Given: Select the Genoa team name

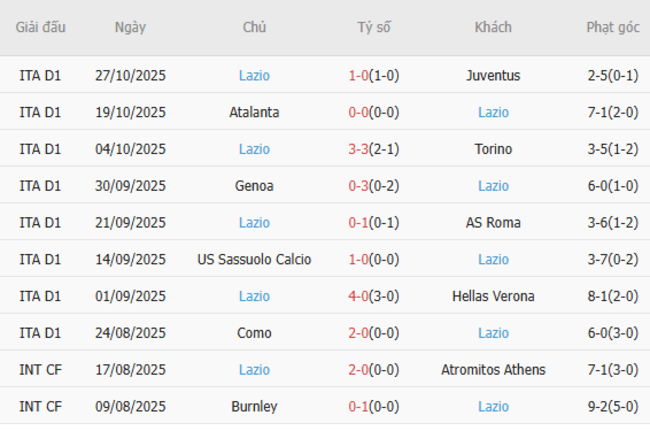Looking at the screenshot, I should 254,186.
